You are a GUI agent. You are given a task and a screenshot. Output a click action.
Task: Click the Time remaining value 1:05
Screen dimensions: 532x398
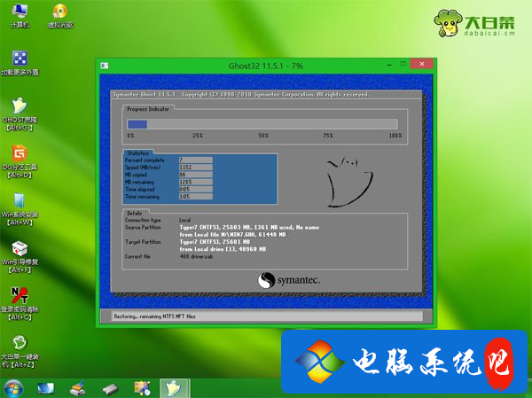tap(196, 197)
